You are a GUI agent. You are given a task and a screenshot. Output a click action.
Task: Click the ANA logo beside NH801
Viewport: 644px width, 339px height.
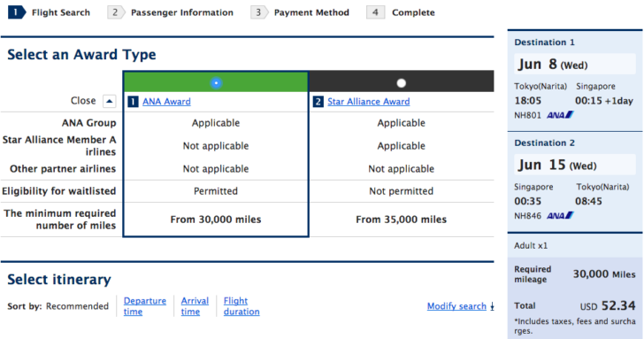560,115
